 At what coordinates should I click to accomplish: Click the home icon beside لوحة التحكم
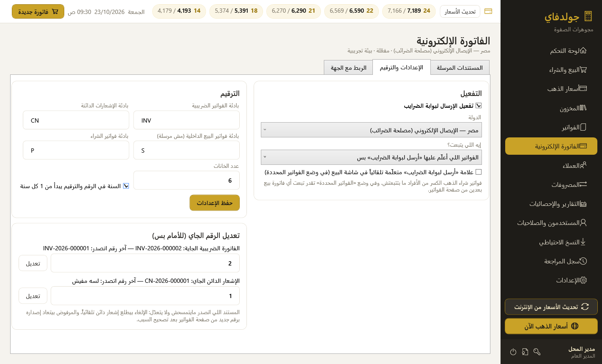tap(583, 51)
